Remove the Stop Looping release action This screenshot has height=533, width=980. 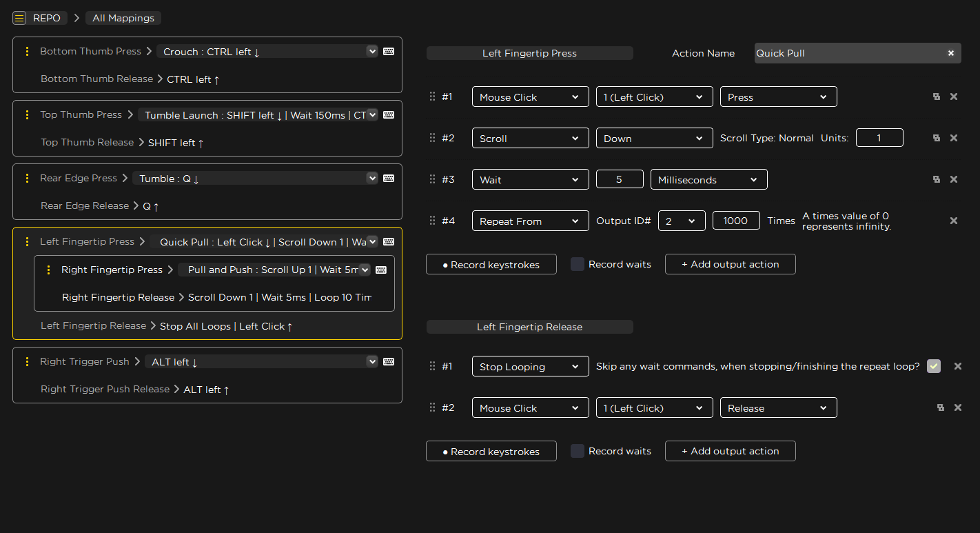958,366
